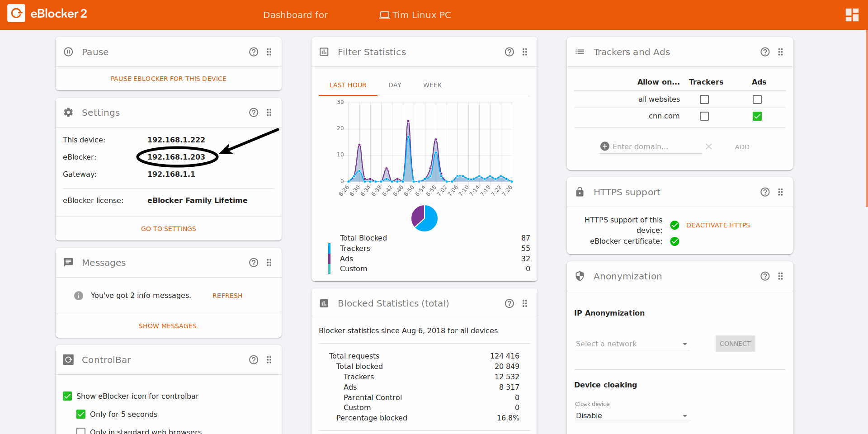
Task: Switch to the DAY tab
Action: [x=395, y=85]
